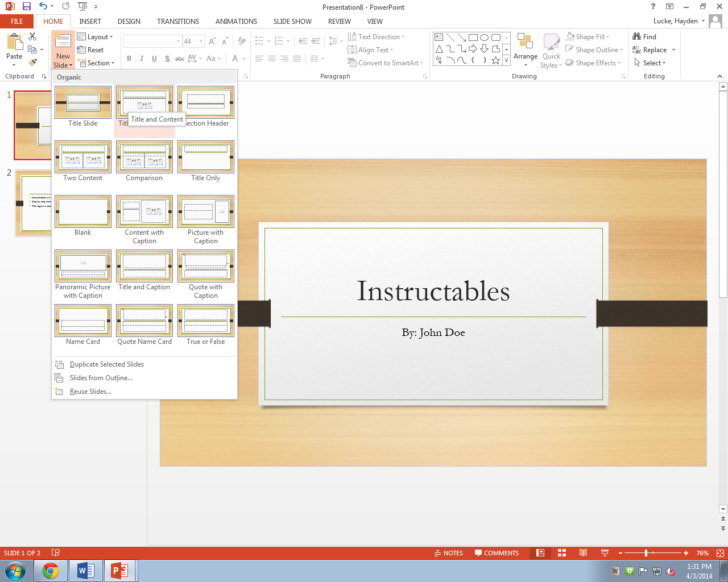Insert a text box from the shapes gallery
Viewport: 728px width, 582px height.
[439, 37]
